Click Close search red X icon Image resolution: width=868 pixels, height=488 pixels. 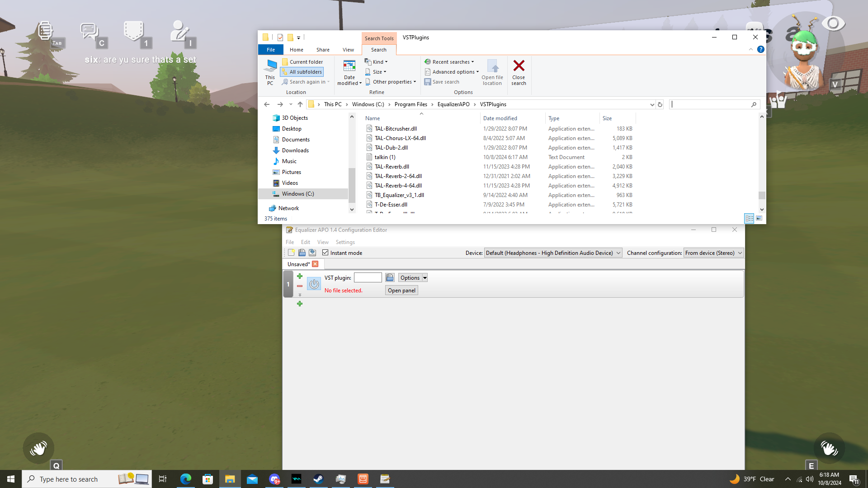tap(519, 66)
